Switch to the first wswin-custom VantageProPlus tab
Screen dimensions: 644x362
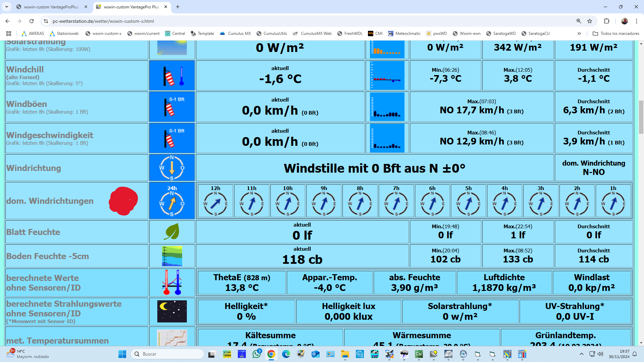(51, 7)
